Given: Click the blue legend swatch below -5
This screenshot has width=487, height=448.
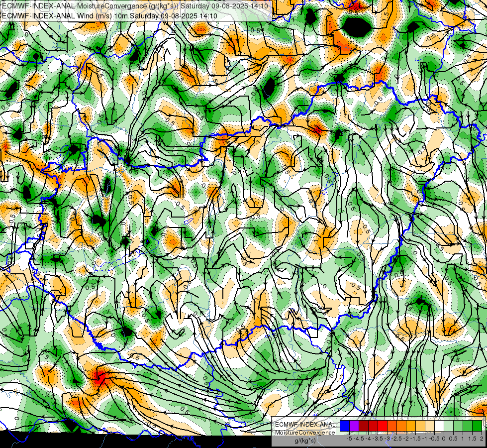Looking at the screenshot, I should (345, 426).
